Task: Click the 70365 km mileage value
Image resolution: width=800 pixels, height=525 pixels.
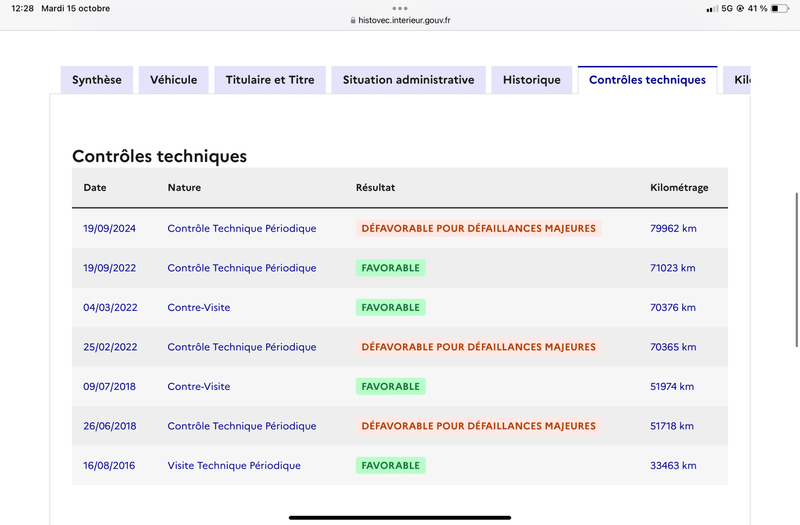Action: click(673, 347)
